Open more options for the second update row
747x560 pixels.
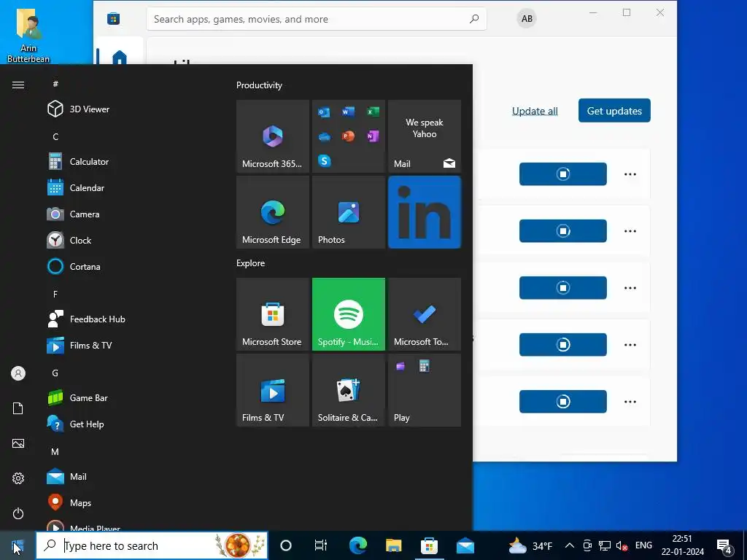[x=630, y=231]
